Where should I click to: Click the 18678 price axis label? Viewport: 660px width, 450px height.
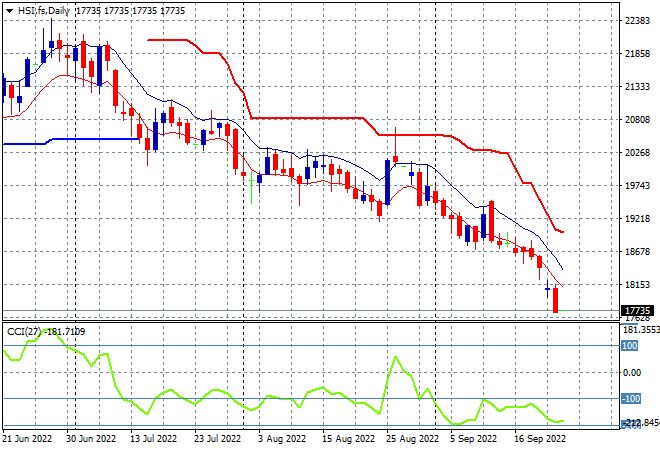[638, 252]
